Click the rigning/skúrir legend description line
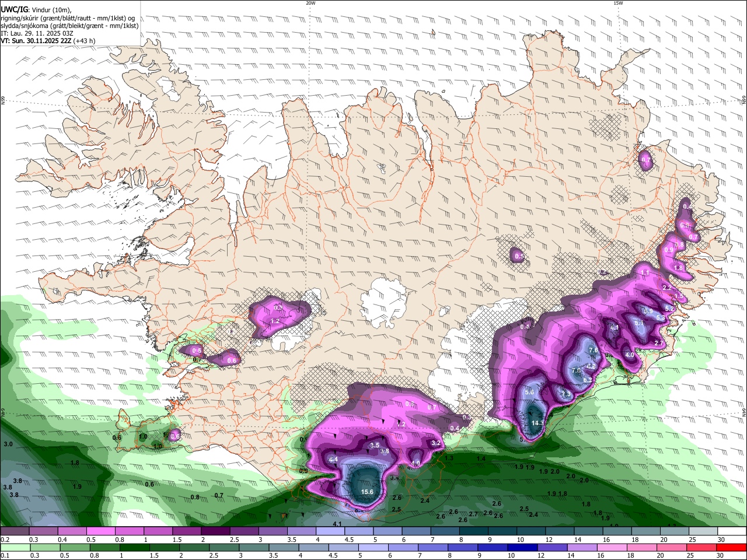747x560 pixels. tap(68, 17)
